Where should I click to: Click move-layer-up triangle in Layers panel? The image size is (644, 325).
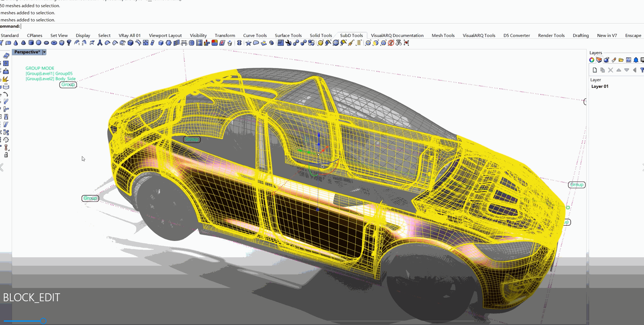[619, 70]
